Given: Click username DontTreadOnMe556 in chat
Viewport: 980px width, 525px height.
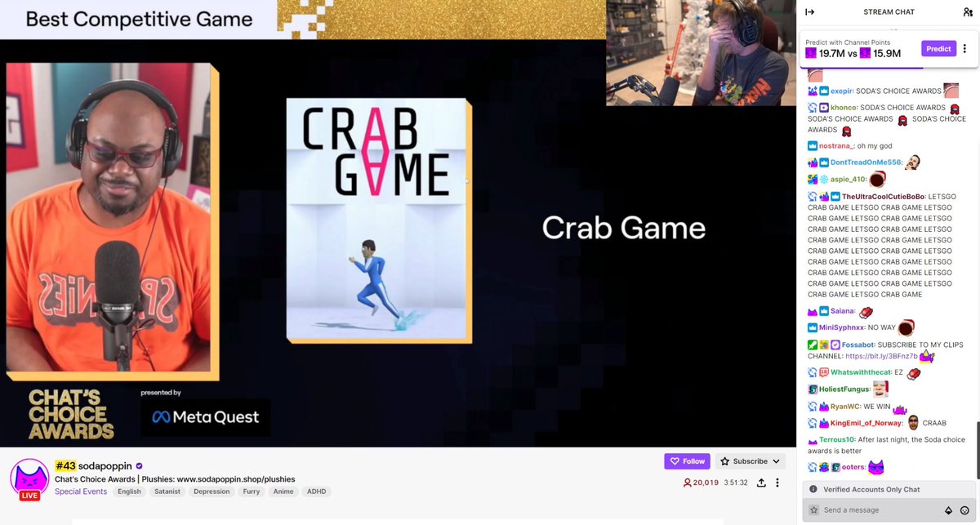Looking at the screenshot, I should click(x=866, y=162).
